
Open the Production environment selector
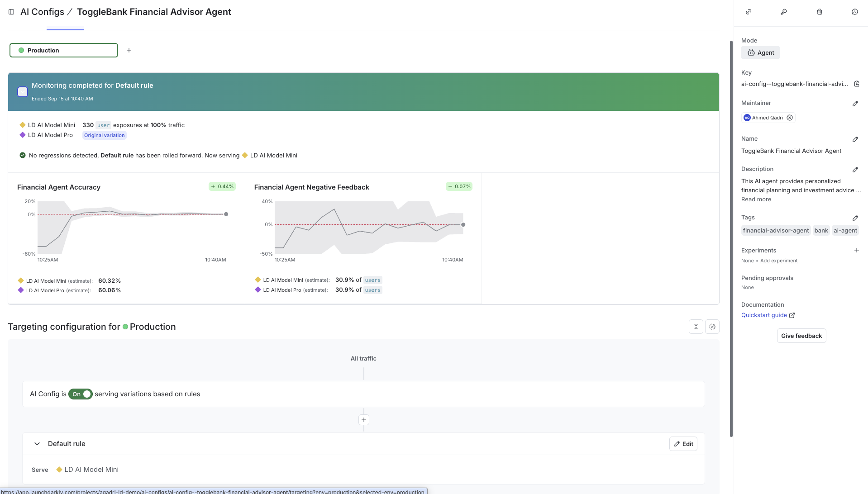coord(63,50)
